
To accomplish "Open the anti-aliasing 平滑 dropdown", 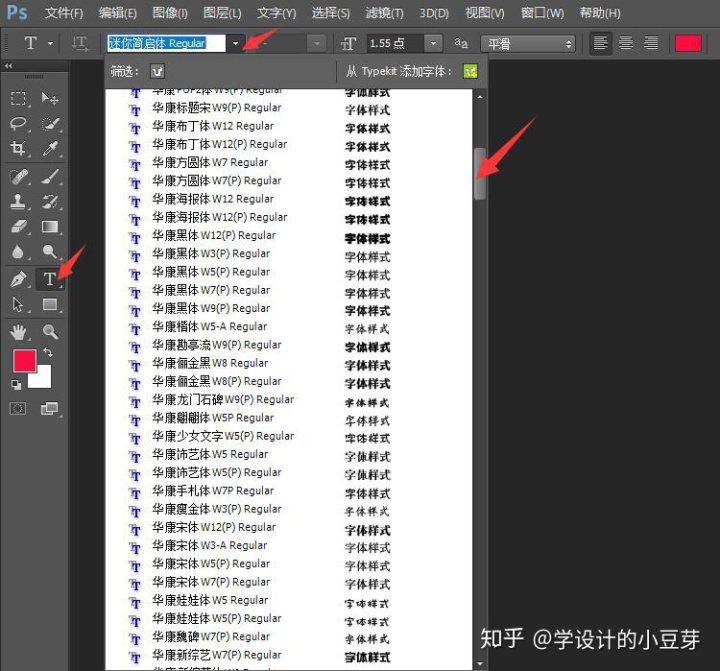I will (x=528, y=44).
